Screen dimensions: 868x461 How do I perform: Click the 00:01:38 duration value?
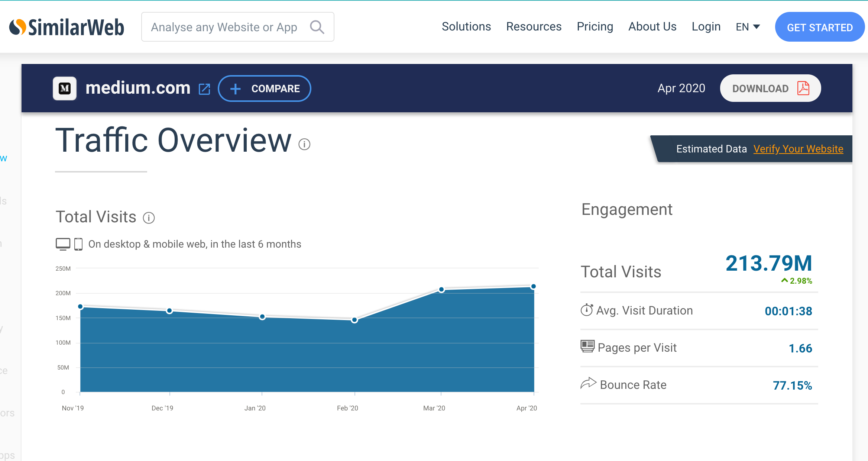788,311
